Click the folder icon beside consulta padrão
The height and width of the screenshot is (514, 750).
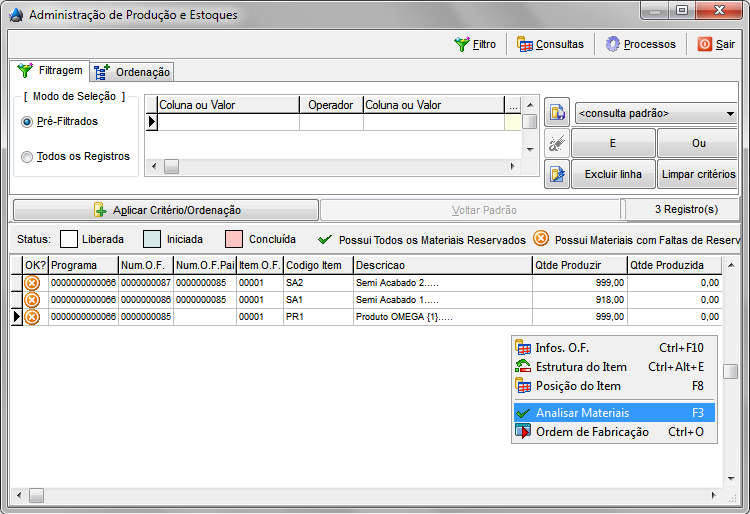(x=557, y=112)
